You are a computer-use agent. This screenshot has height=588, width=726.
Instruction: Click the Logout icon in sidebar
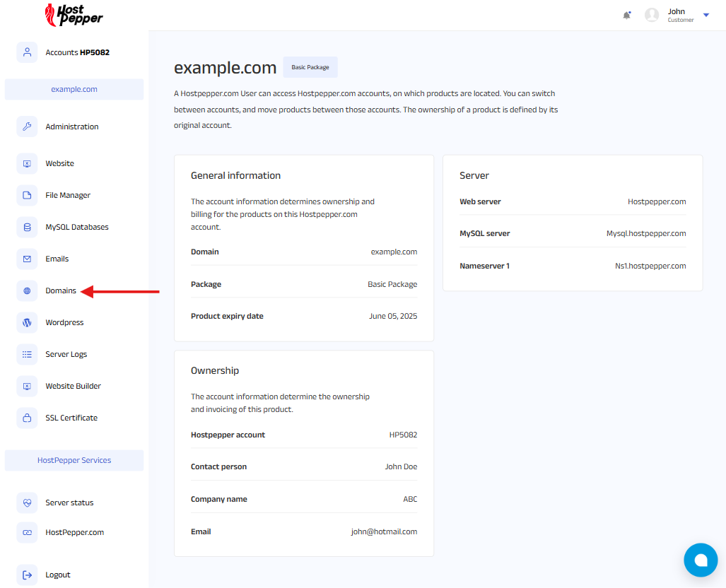tap(27, 575)
